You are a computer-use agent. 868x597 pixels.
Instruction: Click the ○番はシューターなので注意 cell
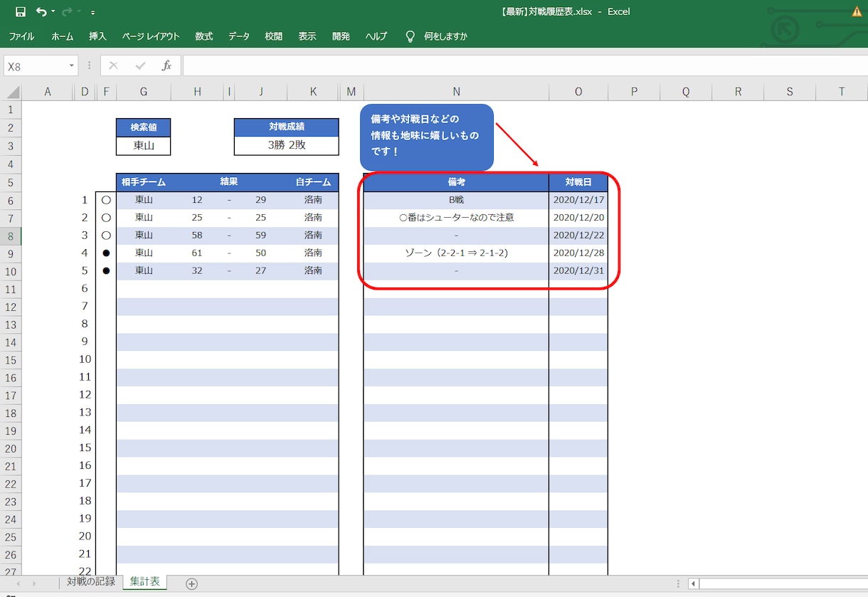(x=456, y=218)
